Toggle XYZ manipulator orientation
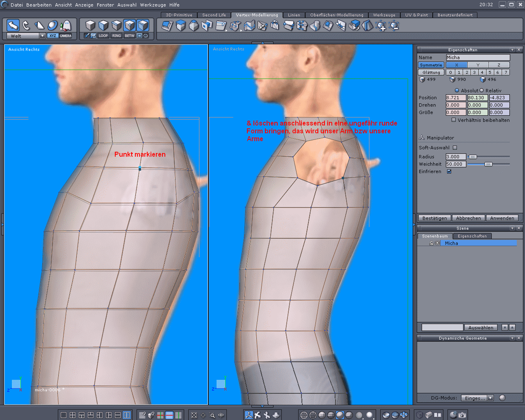The image size is (525, 420). (52, 36)
